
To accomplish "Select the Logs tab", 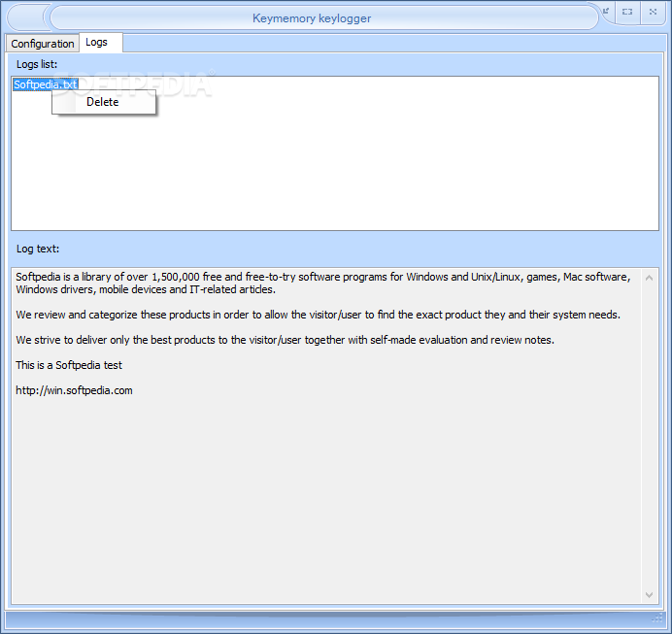I will [101, 43].
